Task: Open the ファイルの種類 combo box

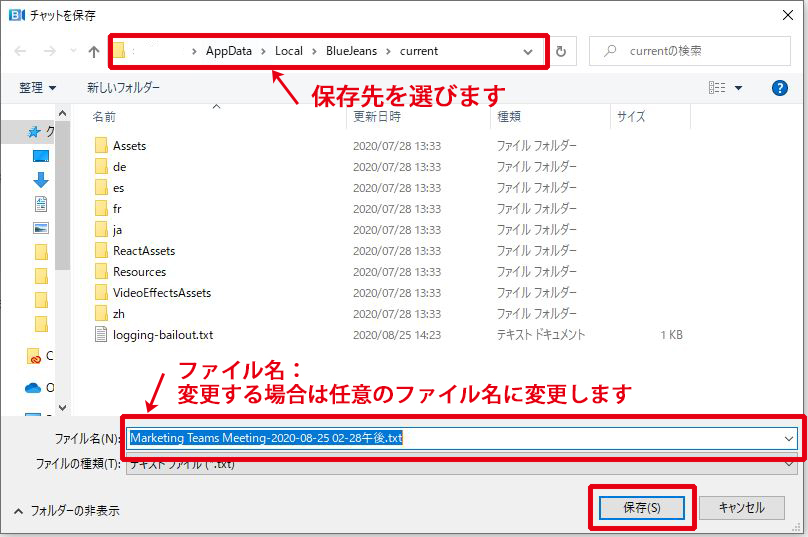Action: [x=462, y=464]
